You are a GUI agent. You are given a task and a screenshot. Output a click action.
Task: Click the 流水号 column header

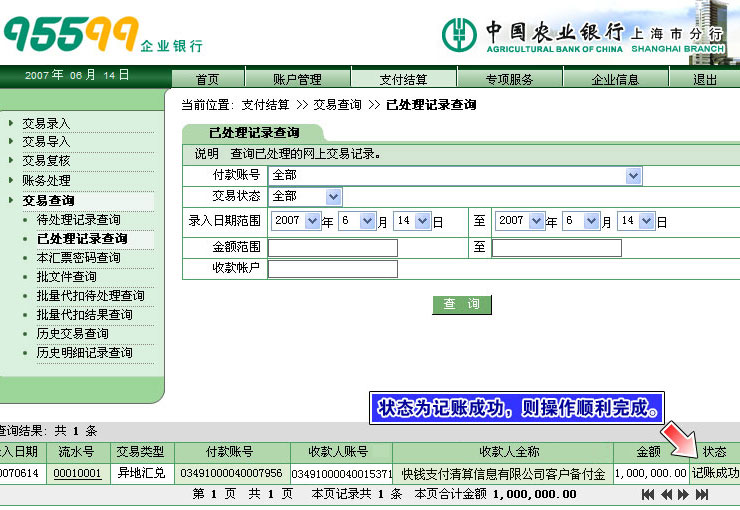pyautogui.click(x=76, y=451)
